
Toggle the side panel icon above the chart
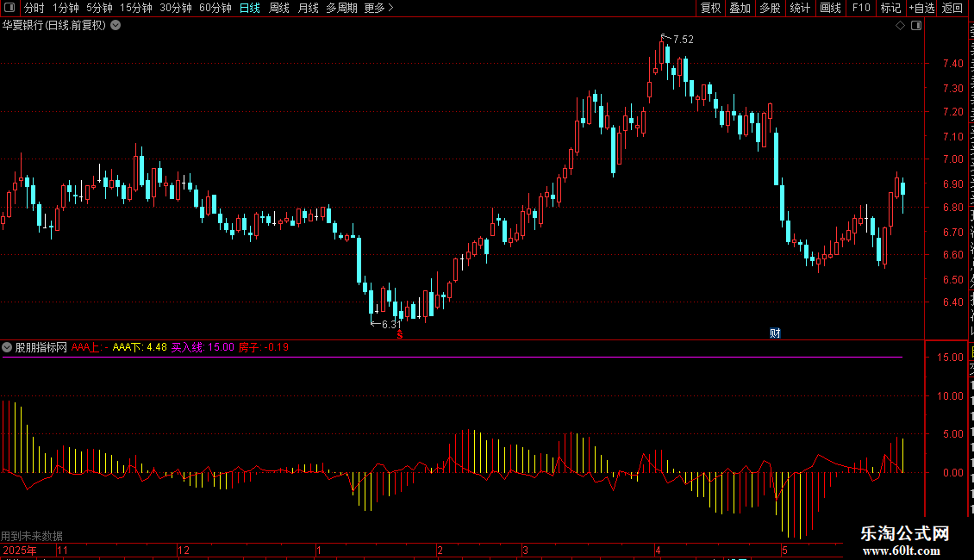916,25
